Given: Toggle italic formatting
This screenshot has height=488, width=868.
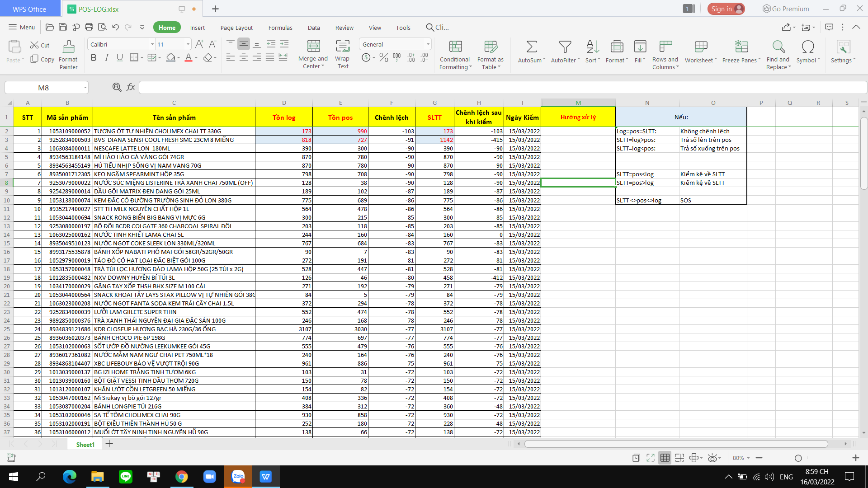Looking at the screenshot, I should [x=107, y=57].
